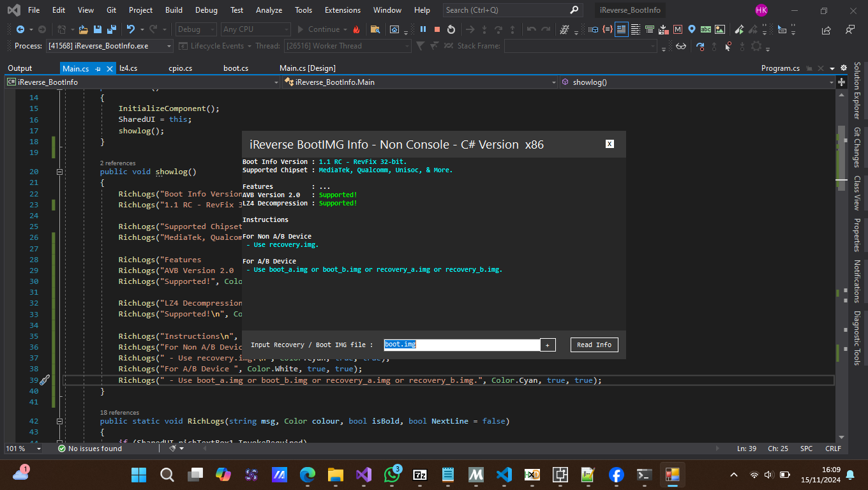Click the Read Info button
Screen dimensions: 868x490
[x=594, y=345]
